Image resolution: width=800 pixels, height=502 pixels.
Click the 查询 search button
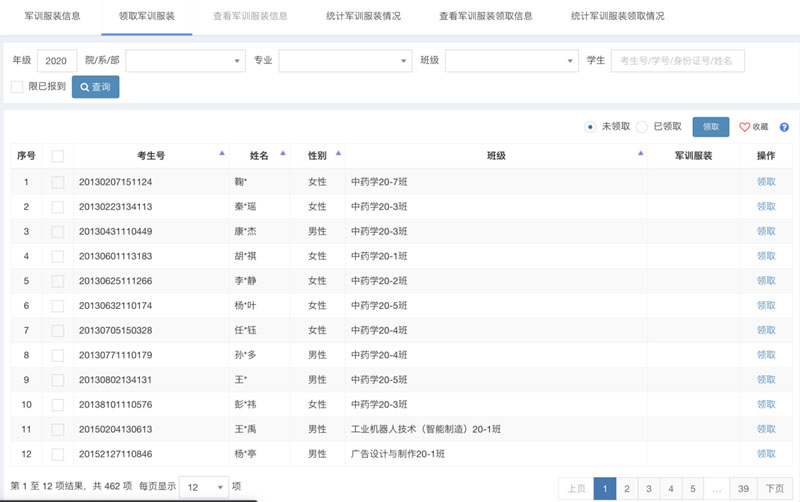click(x=95, y=87)
